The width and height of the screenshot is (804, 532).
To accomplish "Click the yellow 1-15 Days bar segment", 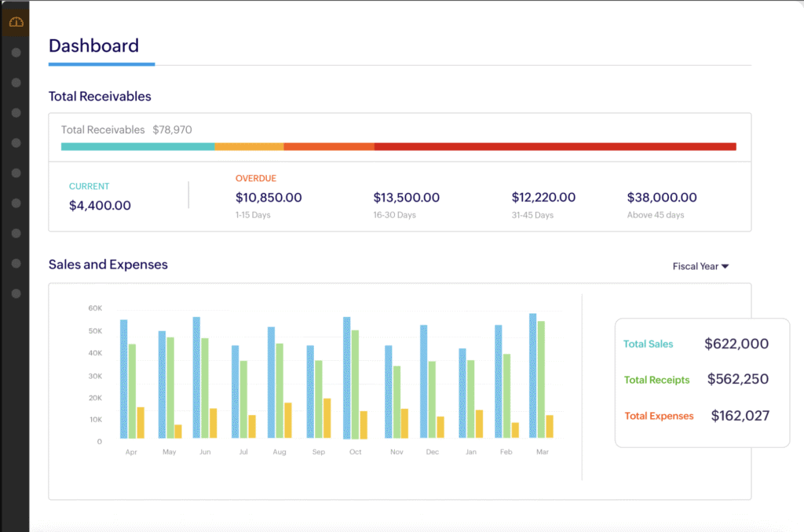I will [x=249, y=147].
